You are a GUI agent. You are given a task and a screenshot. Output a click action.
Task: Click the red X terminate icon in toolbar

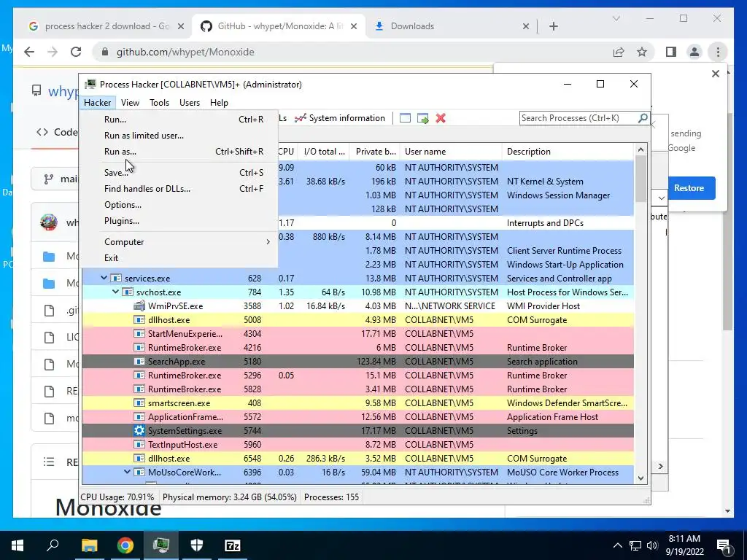[441, 118]
